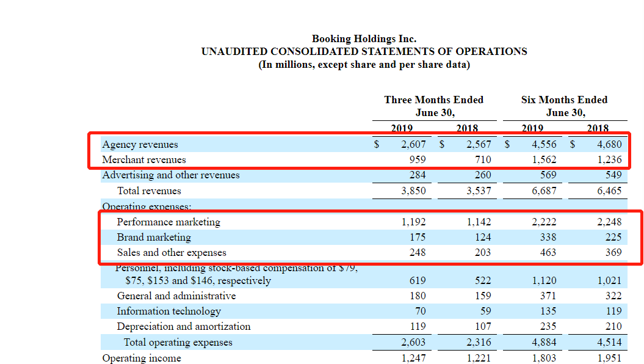The height and width of the screenshot is (364, 644).
Task: Click the '$75, $153 and $146, respectively' line
Action: click(198, 281)
